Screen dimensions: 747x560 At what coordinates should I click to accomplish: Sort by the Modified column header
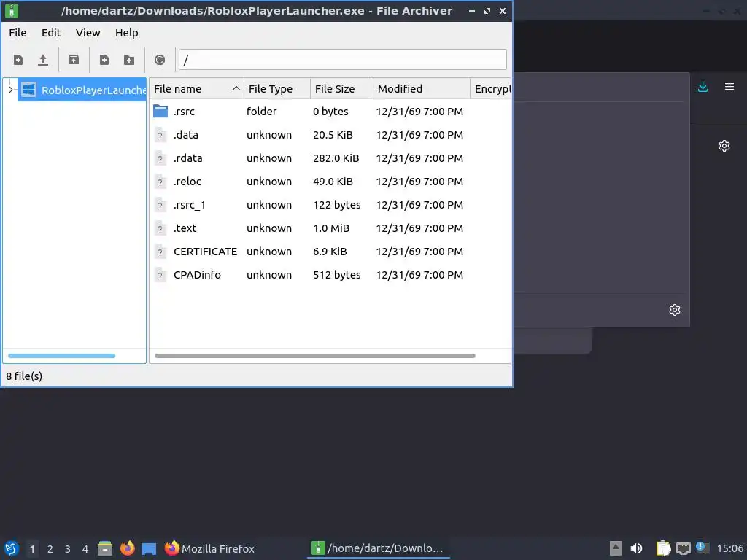coord(421,89)
